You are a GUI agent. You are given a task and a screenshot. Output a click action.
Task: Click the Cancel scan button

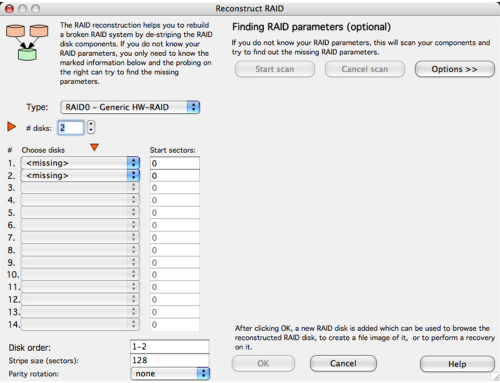pos(365,69)
